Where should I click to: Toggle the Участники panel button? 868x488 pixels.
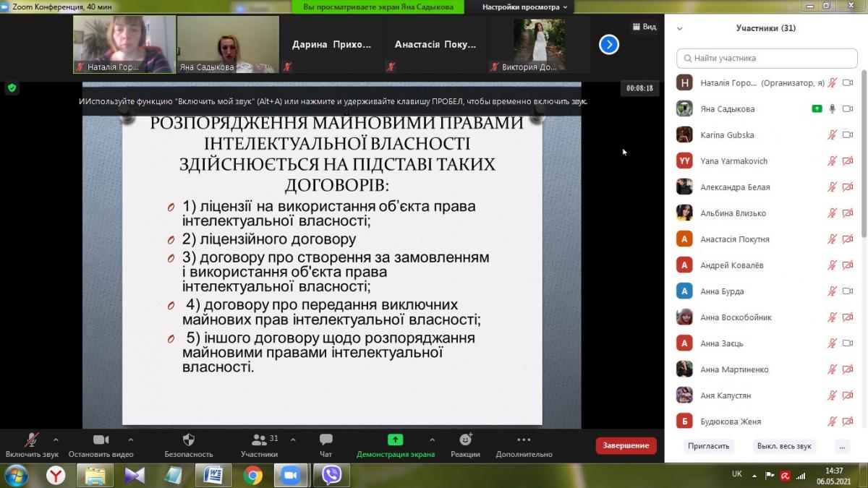pyautogui.click(x=259, y=445)
